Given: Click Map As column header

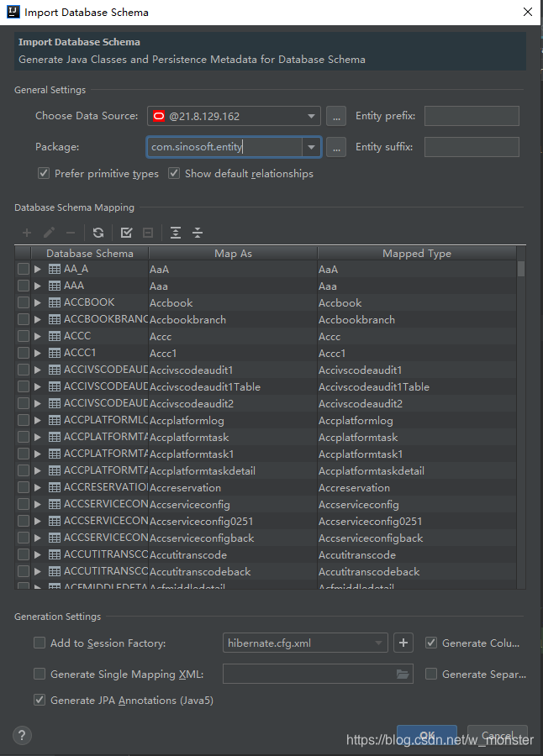Looking at the screenshot, I should pos(233,253).
